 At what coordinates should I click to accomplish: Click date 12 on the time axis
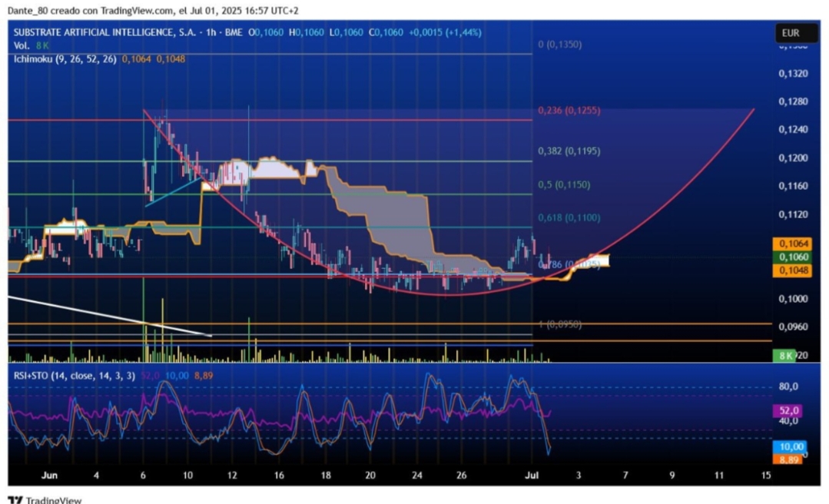[x=232, y=475]
